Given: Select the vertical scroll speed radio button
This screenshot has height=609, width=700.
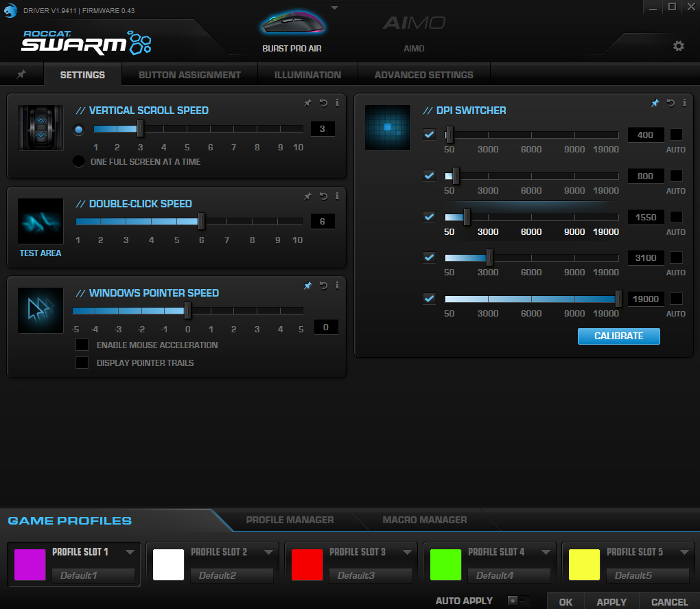Looking at the screenshot, I should pyautogui.click(x=78, y=130).
